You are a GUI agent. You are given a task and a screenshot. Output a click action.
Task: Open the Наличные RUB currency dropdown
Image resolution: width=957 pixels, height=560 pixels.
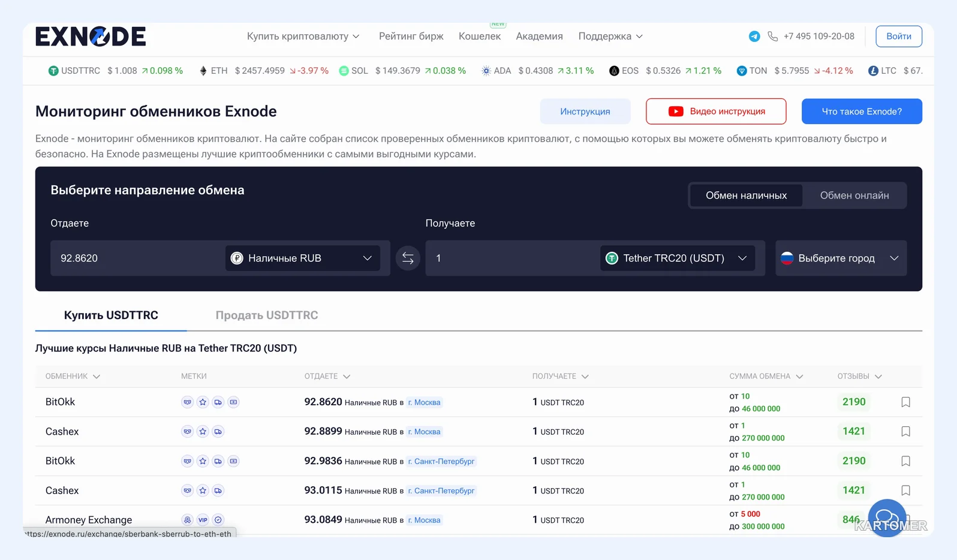coord(303,258)
